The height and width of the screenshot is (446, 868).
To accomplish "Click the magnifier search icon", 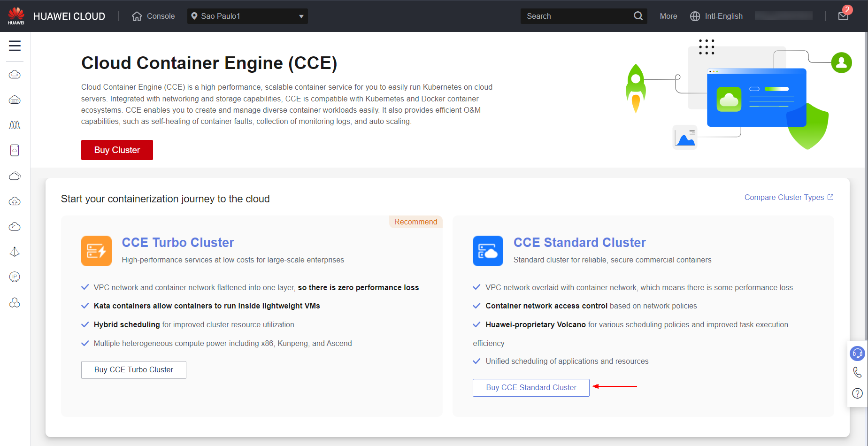I will [638, 16].
